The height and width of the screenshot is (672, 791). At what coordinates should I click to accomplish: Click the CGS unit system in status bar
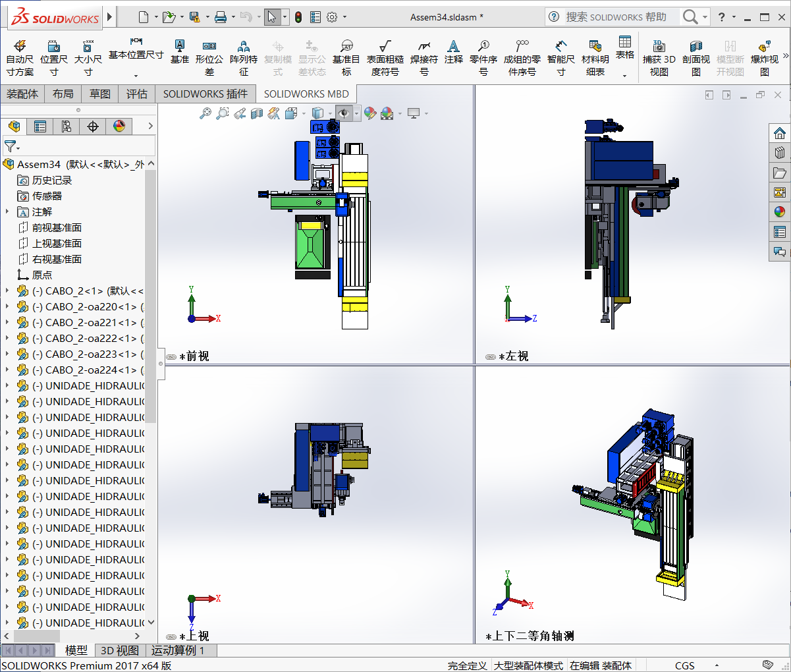(x=685, y=665)
